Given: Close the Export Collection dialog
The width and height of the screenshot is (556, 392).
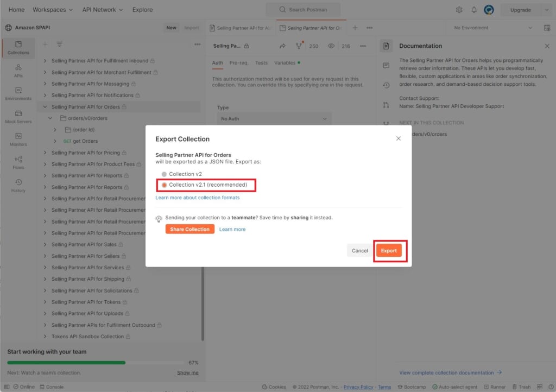Looking at the screenshot, I should 398,138.
